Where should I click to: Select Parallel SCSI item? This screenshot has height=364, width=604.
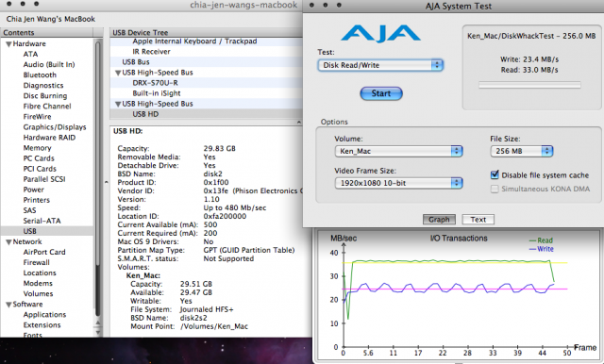44,179
